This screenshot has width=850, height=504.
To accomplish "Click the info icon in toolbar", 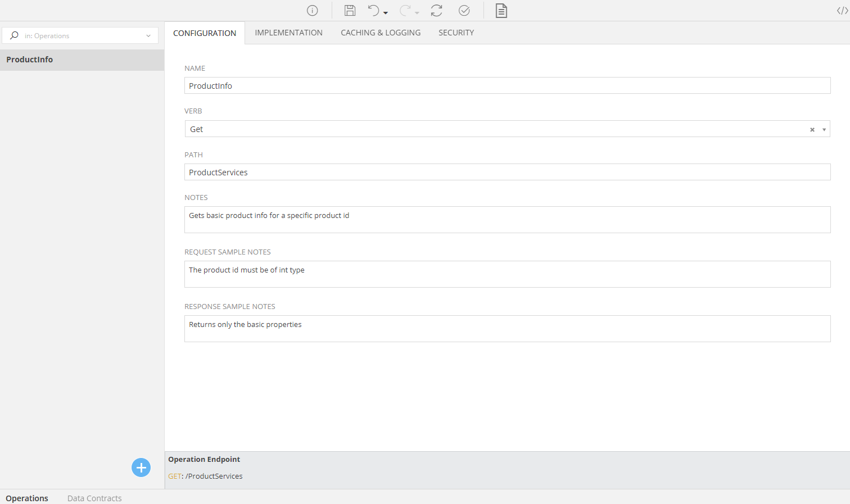I will coord(313,11).
